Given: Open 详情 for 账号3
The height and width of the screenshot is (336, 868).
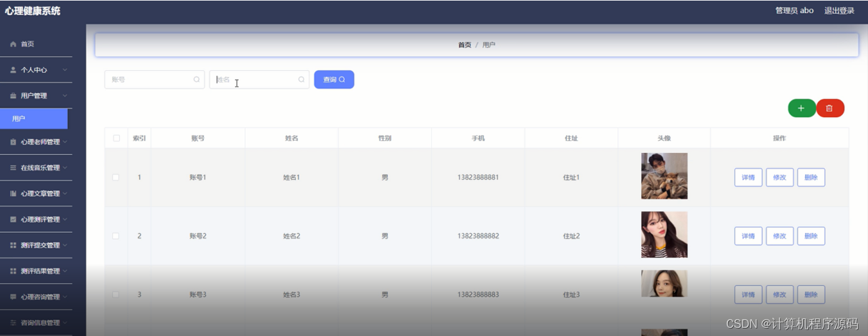Looking at the screenshot, I should pos(748,294).
